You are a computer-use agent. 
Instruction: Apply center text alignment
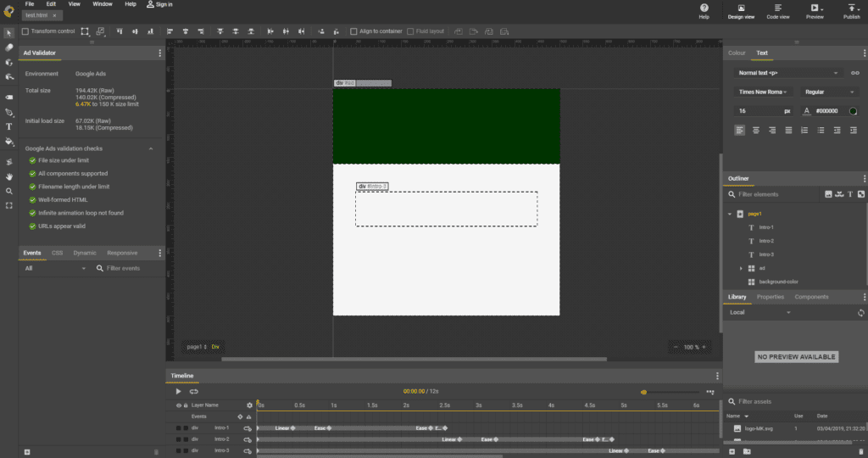click(x=755, y=130)
